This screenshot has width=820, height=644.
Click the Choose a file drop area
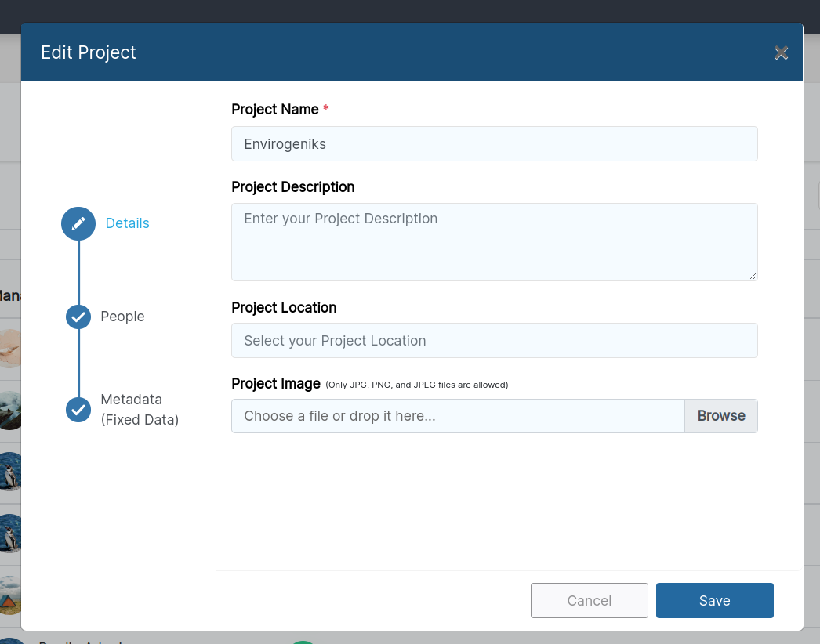[x=458, y=416]
